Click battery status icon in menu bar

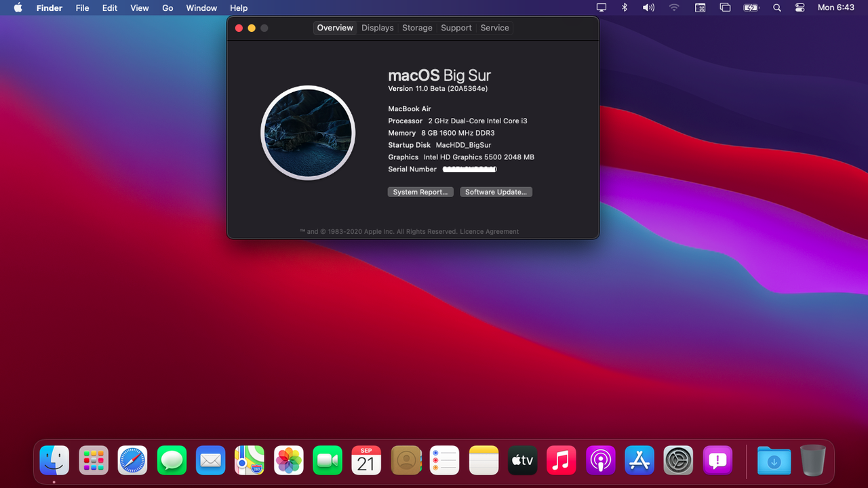point(751,7)
